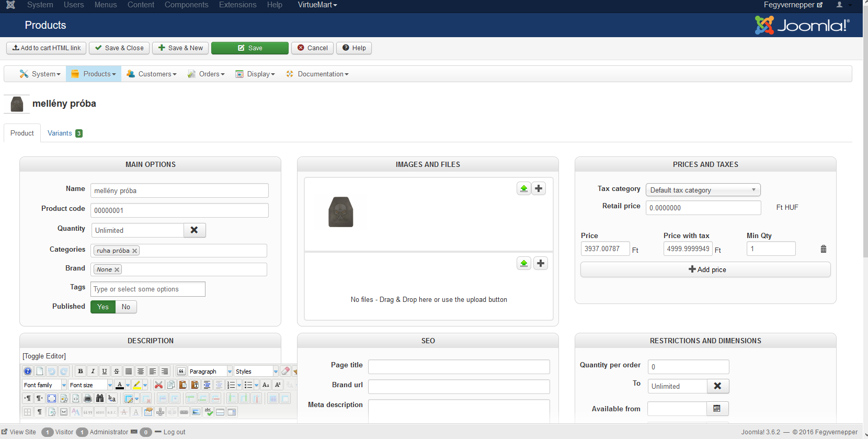Viewport: 868px width, 439px height.
Task: Set Published to Yes
Action: 103,307
